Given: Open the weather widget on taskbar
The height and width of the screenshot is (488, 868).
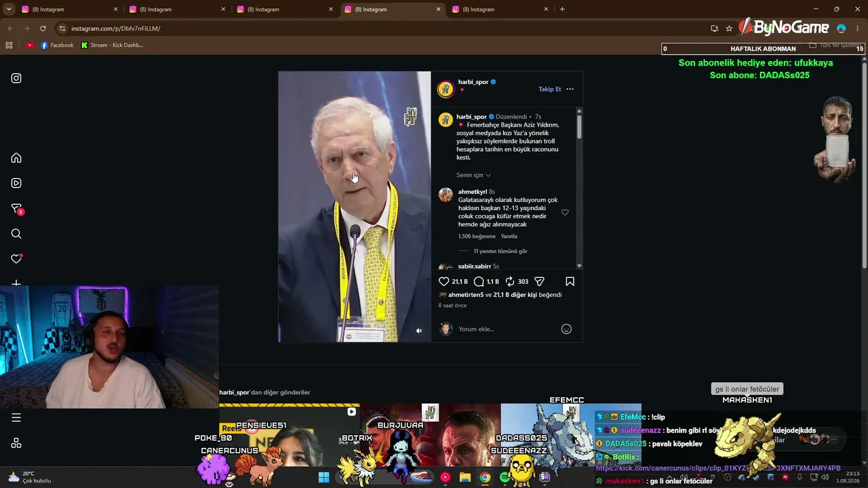Looking at the screenshot, I should (30, 477).
